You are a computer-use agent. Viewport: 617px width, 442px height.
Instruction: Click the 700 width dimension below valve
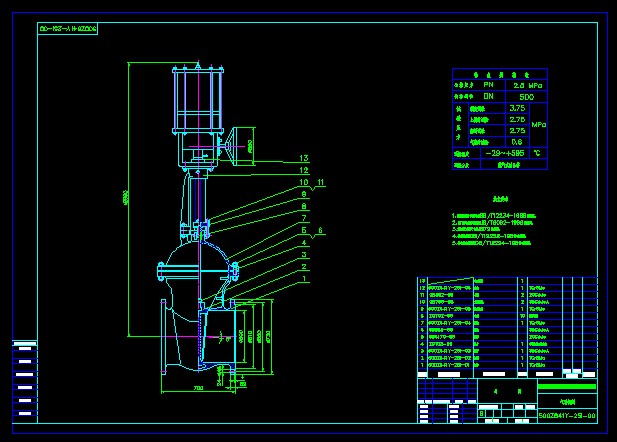pos(198,387)
